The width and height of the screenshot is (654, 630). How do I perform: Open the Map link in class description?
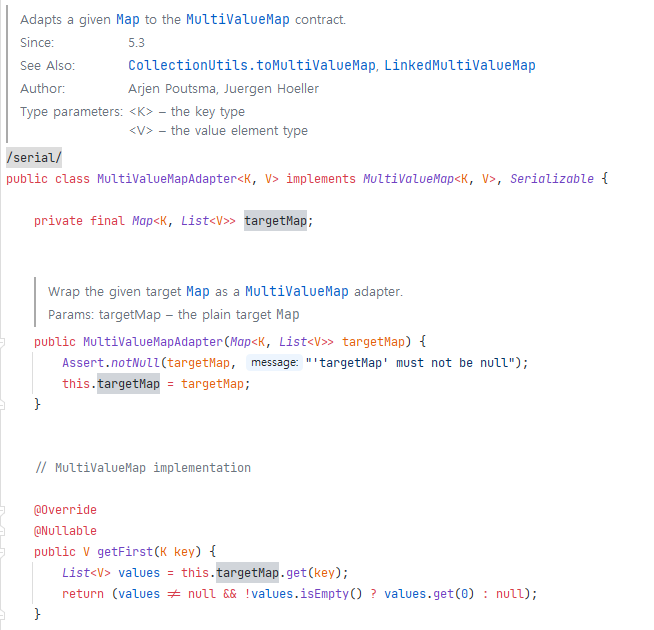128,20
